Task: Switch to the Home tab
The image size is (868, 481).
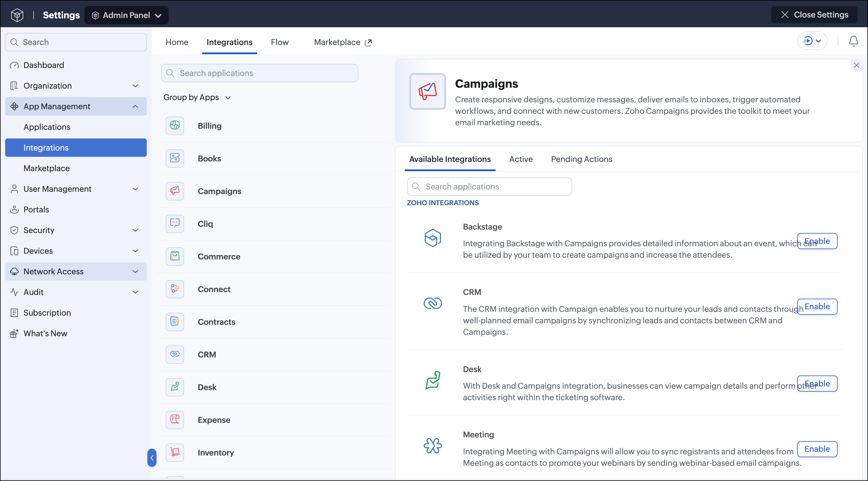Action: (177, 42)
